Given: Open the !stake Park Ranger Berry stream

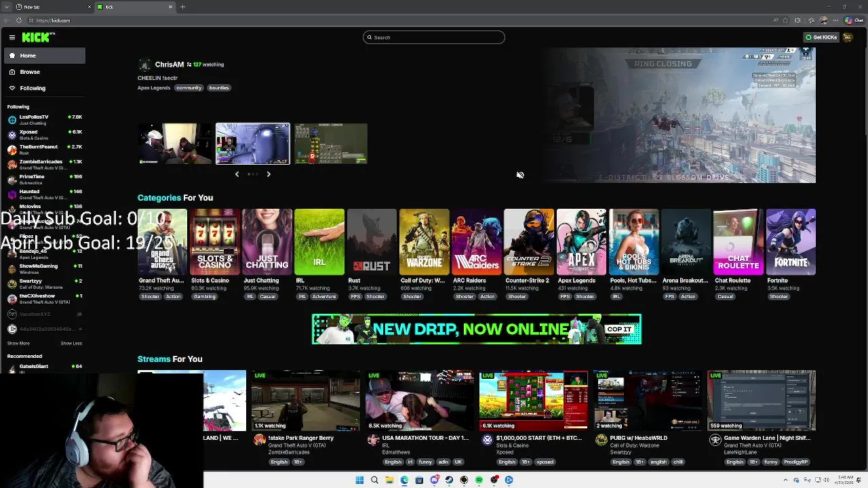Looking at the screenshot, I should tap(305, 401).
